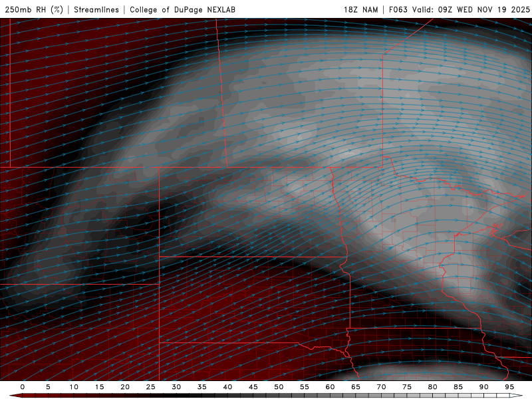Click 'College of DuPage NEXLAB' header text
The height and width of the screenshot is (399, 532).
point(182,9)
